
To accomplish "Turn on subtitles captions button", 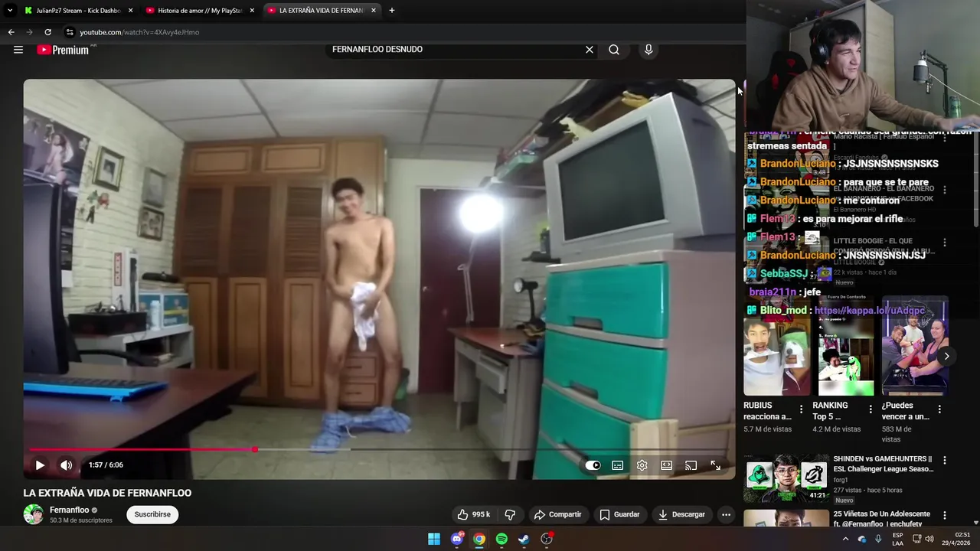I will click(618, 465).
